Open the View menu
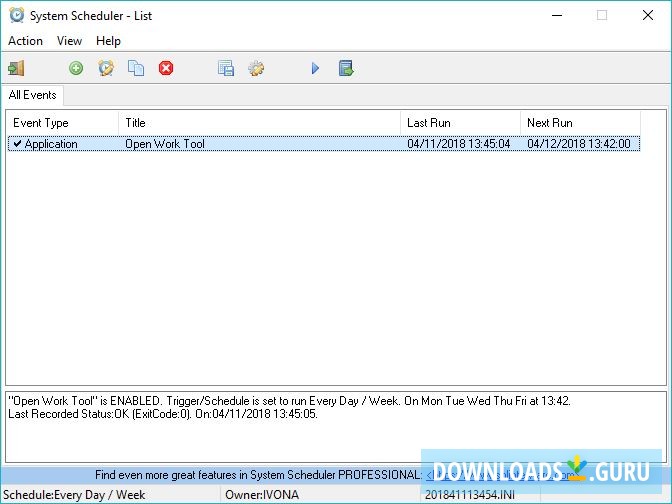The height and width of the screenshot is (504, 672). point(69,41)
